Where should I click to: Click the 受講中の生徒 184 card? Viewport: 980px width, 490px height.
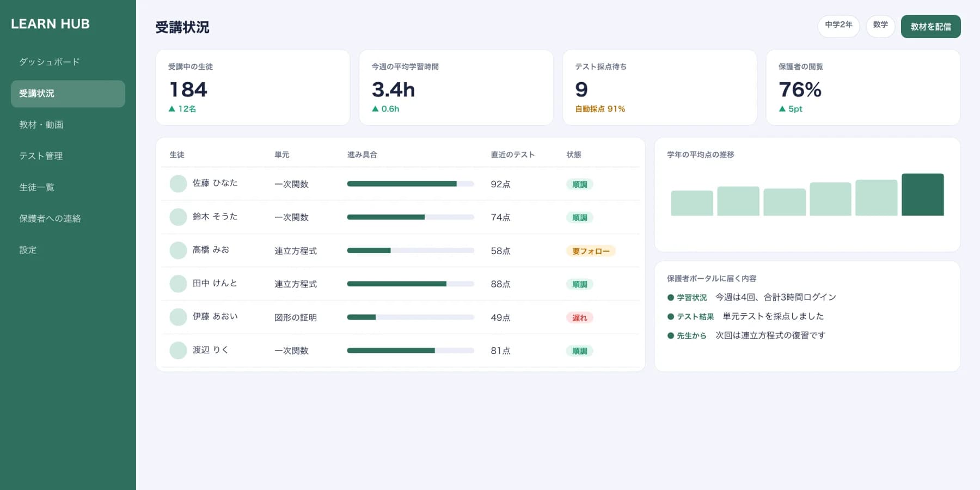pyautogui.click(x=253, y=88)
